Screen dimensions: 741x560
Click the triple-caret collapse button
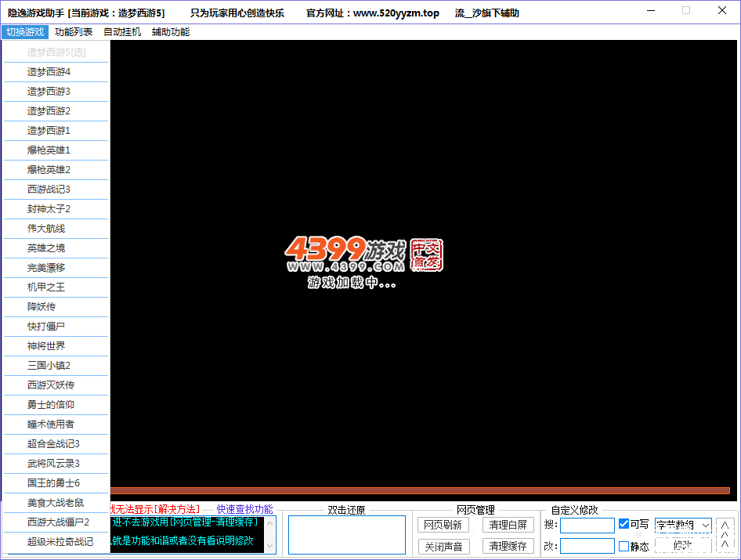pyautogui.click(x=725, y=535)
